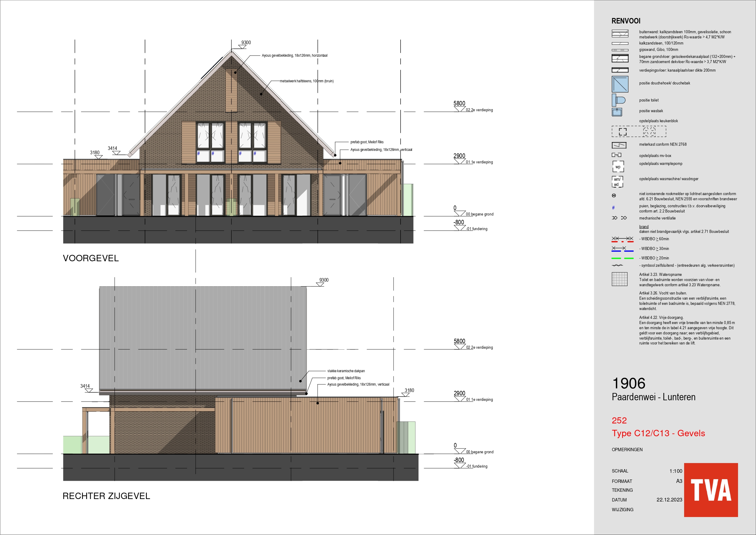Viewport: 756px width, 535px height.
Task: Click the gray roof surface in RECHTER ZIJGEVEL
Action: (x=203, y=338)
